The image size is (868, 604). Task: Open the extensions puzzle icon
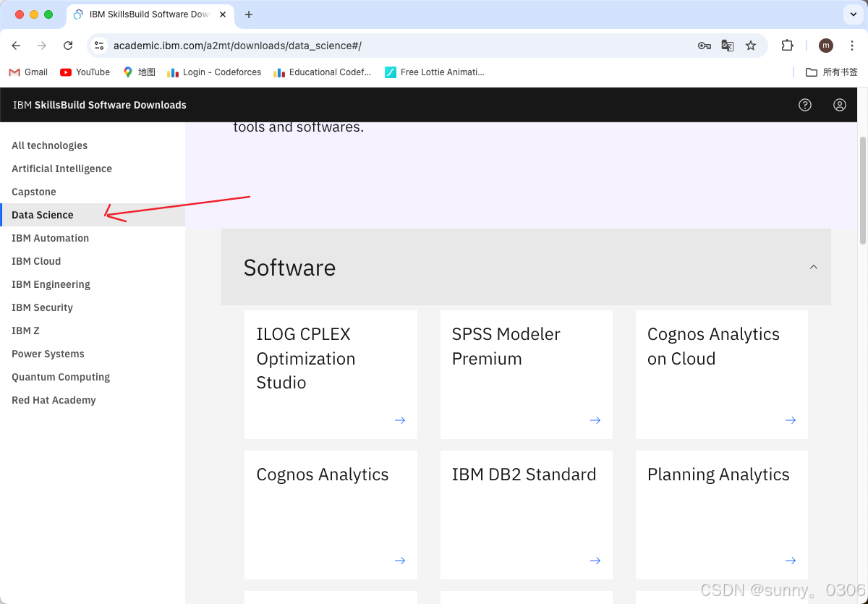[x=788, y=46]
